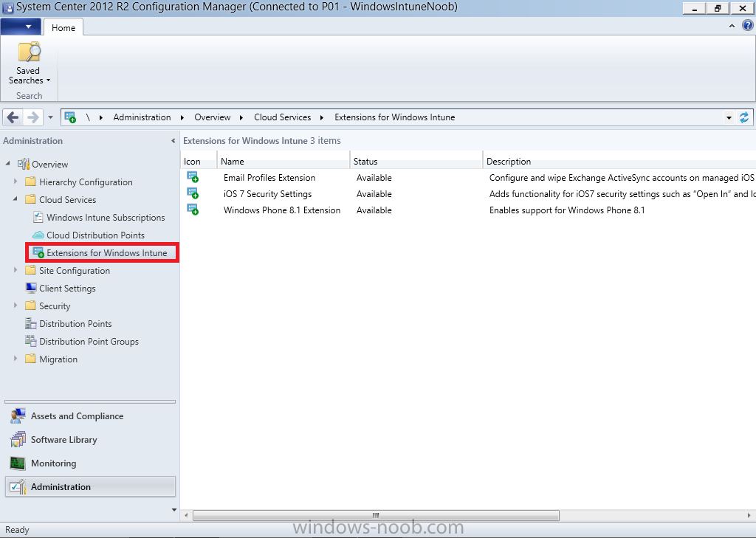This screenshot has height=538, width=756.
Task: Expand breadcrumb arrow after Cloud Services
Action: (x=322, y=117)
